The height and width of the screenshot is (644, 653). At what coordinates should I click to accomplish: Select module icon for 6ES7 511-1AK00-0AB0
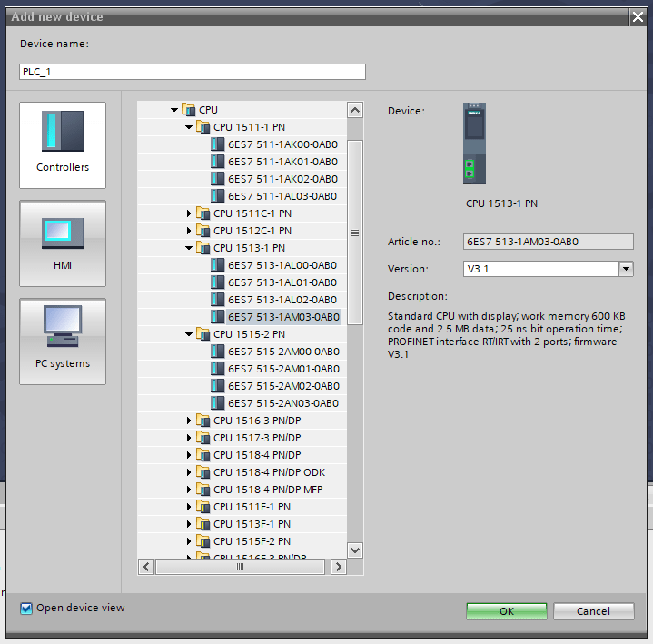217,144
